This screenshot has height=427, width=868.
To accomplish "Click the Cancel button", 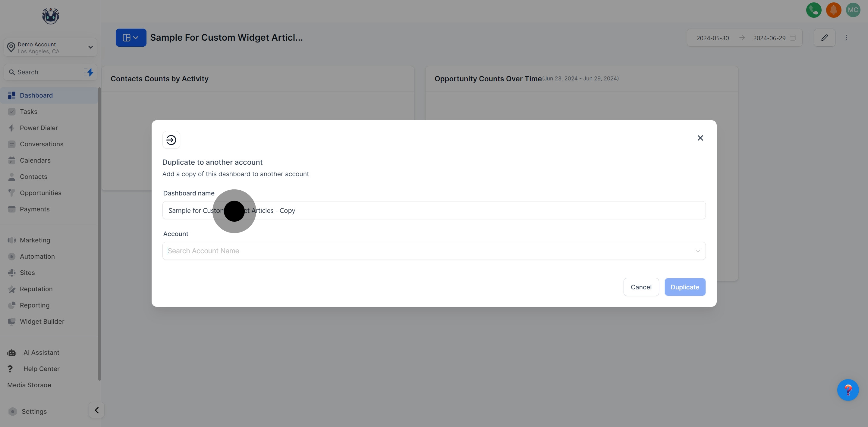I will pos(641,287).
